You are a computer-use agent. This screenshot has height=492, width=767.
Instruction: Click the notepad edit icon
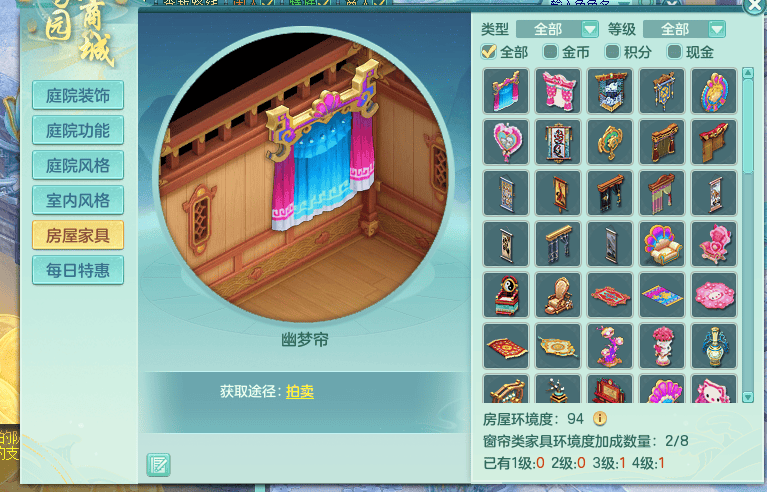[x=158, y=465]
